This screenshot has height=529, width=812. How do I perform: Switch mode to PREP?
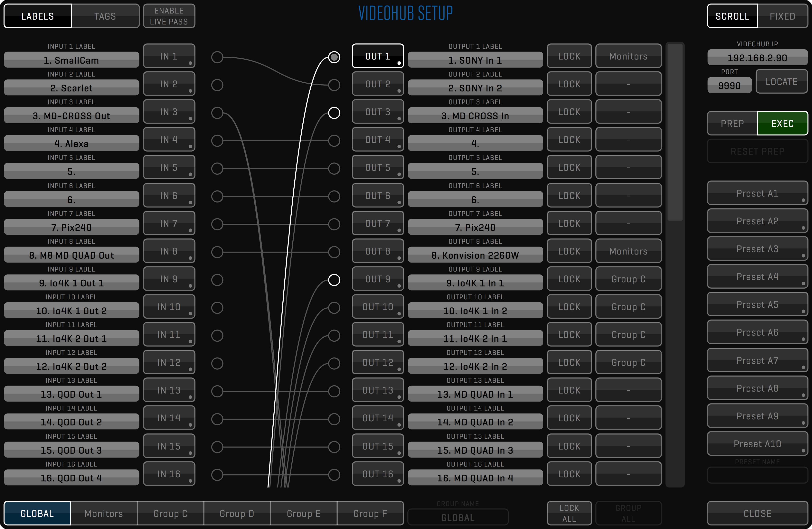pyautogui.click(x=732, y=124)
